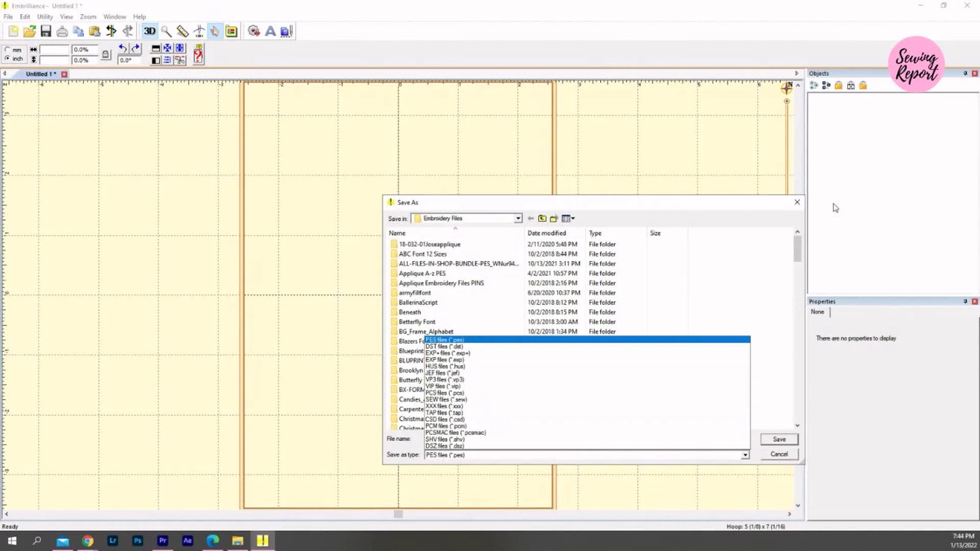
Task: Click the undo arrow
Action: point(123,48)
